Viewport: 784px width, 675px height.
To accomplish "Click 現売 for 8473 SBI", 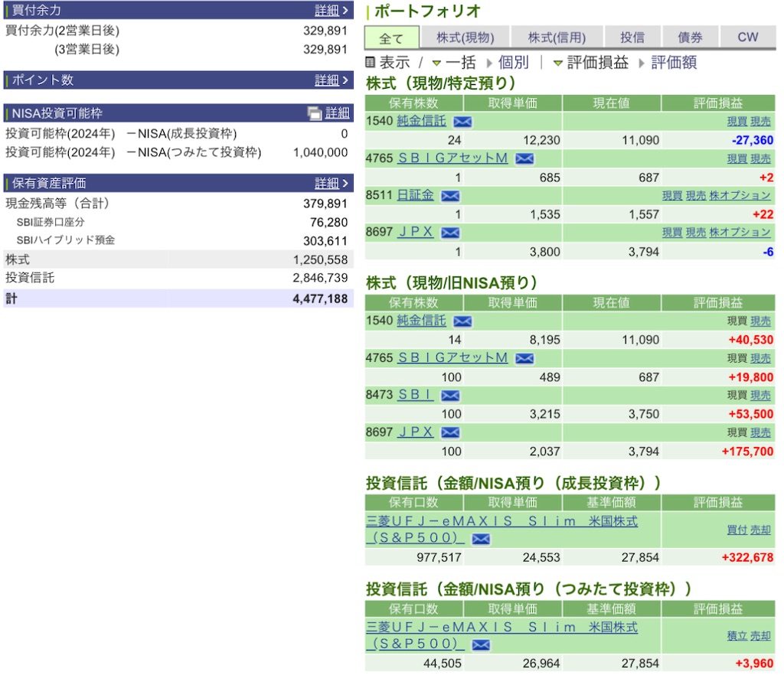I will pos(760,395).
